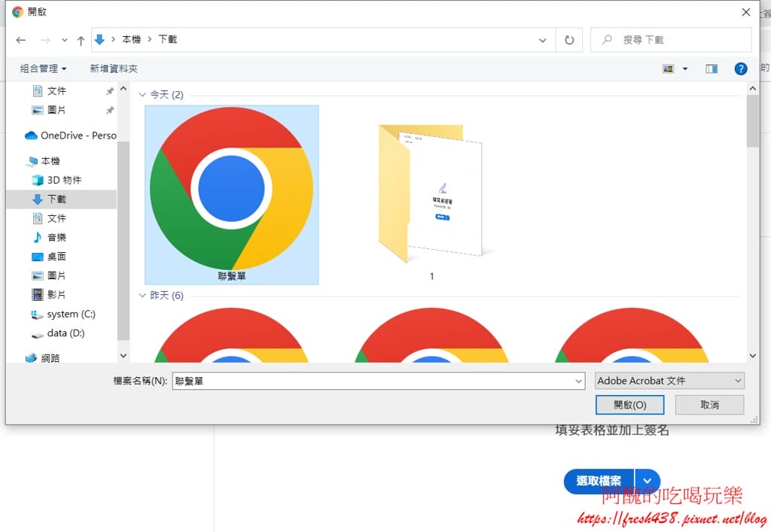
Task: Open the 組合管理 menu
Action: (43, 68)
